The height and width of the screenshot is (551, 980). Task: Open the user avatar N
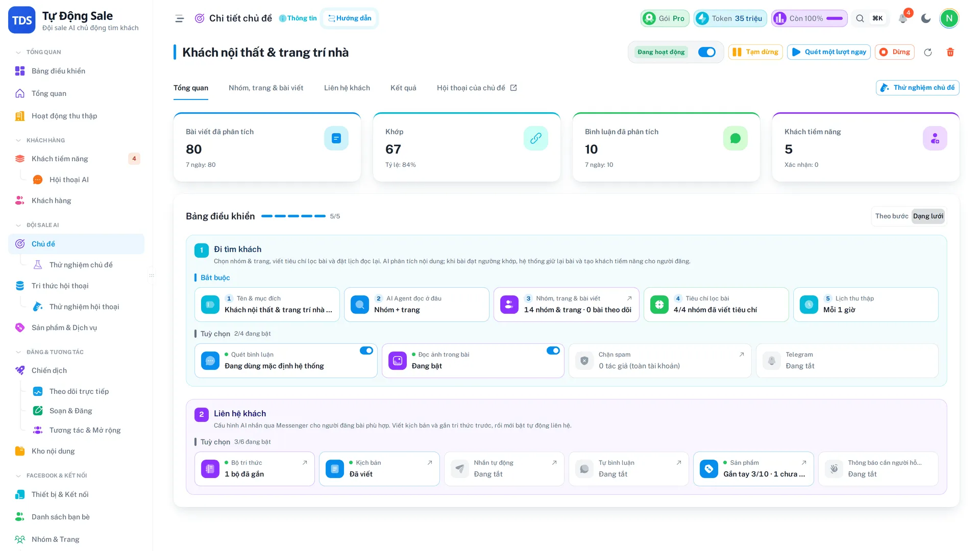[x=949, y=18]
